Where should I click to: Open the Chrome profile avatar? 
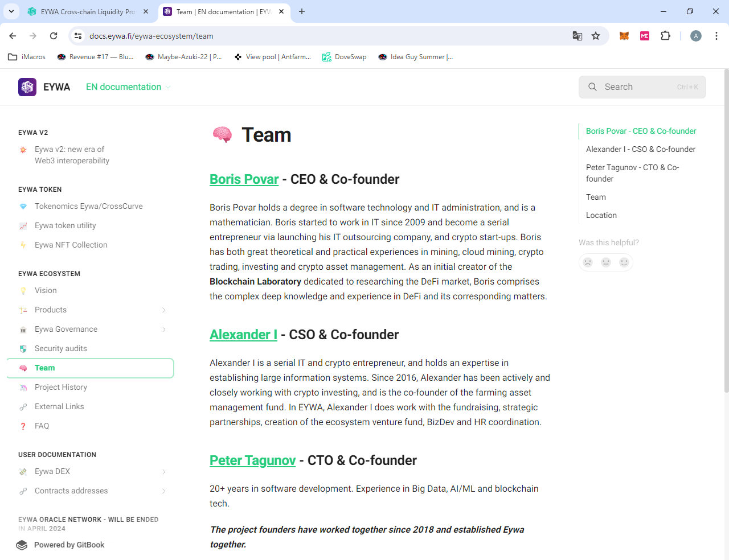click(696, 36)
